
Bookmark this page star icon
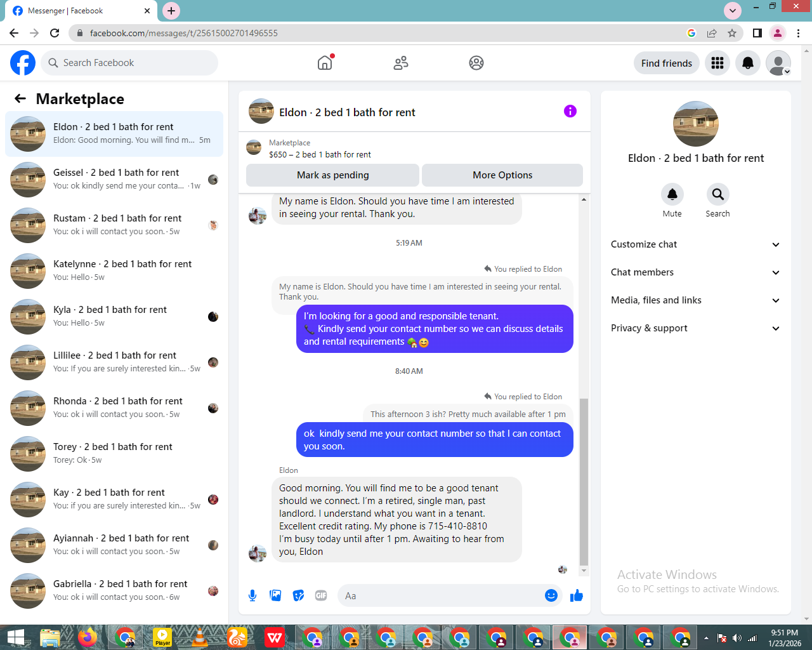732,33
